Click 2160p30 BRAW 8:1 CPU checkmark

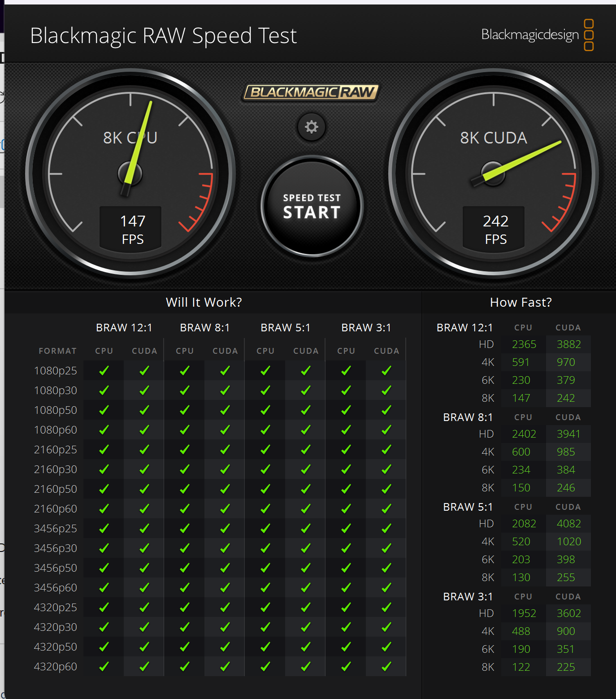pyautogui.click(x=185, y=469)
